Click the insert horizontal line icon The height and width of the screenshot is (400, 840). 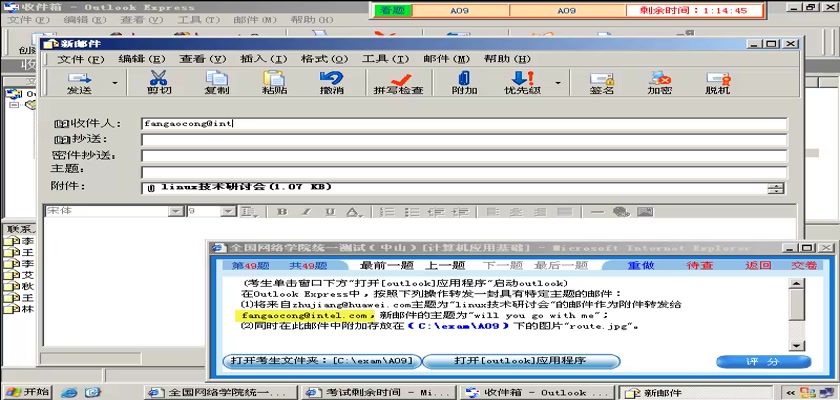597,212
